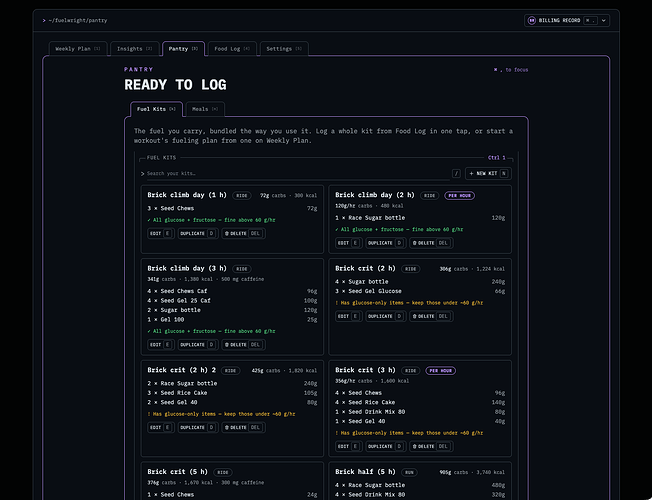Switch to the Insights tab
652x500 pixels.
pyautogui.click(x=134, y=49)
